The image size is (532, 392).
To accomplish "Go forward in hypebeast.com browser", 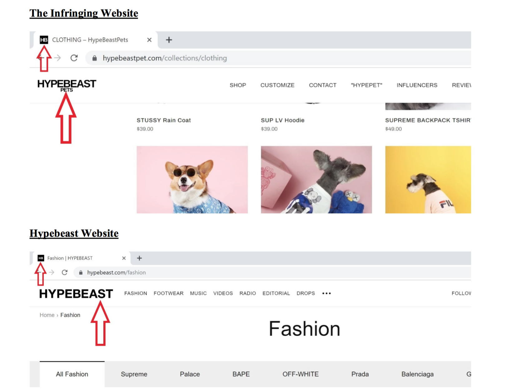I will point(52,272).
